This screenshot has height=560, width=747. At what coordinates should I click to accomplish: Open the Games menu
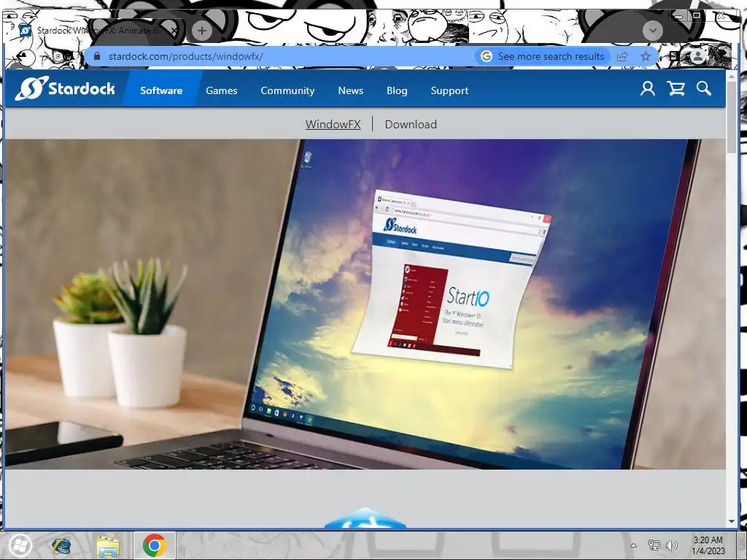222,90
